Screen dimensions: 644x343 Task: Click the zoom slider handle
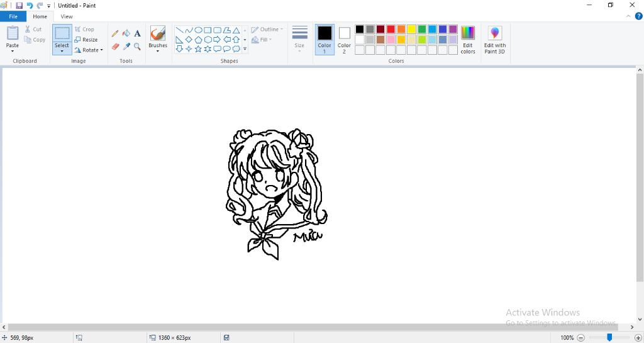click(609, 338)
